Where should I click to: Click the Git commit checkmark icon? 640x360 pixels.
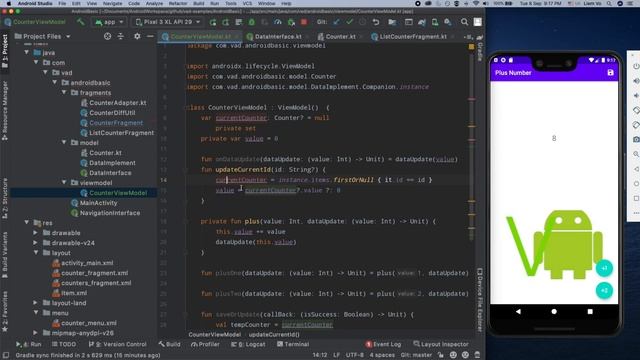click(x=349, y=22)
